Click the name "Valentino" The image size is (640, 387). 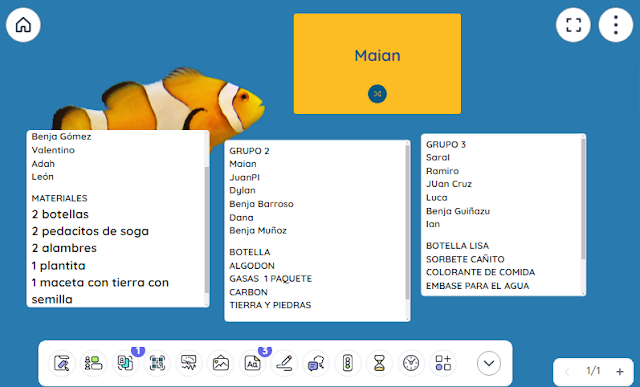pyautogui.click(x=53, y=150)
